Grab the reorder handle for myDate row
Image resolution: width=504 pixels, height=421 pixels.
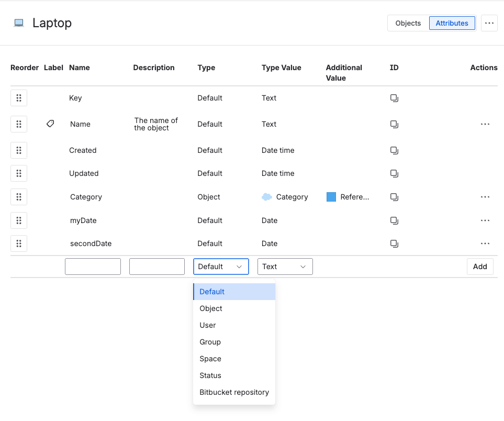click(19, 220)
